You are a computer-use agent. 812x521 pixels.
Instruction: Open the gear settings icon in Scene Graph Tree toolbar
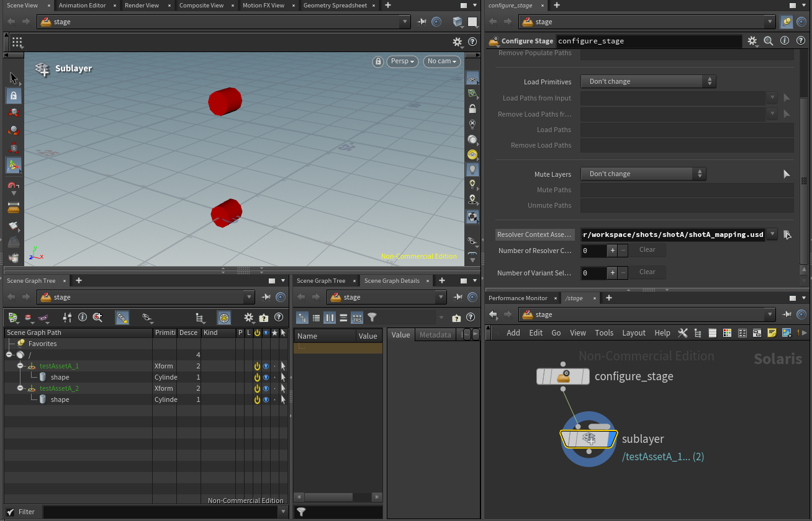click(x=248, y=318)
